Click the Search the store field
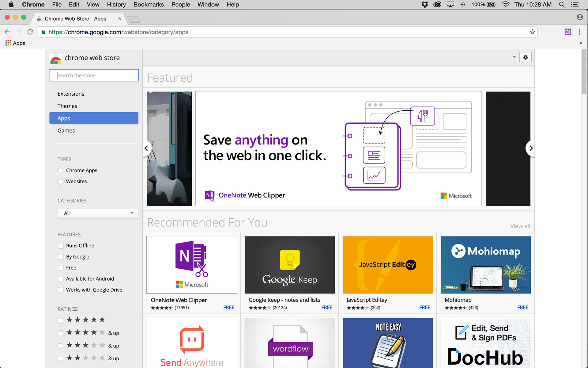588x368 pixels. point(94,75)
